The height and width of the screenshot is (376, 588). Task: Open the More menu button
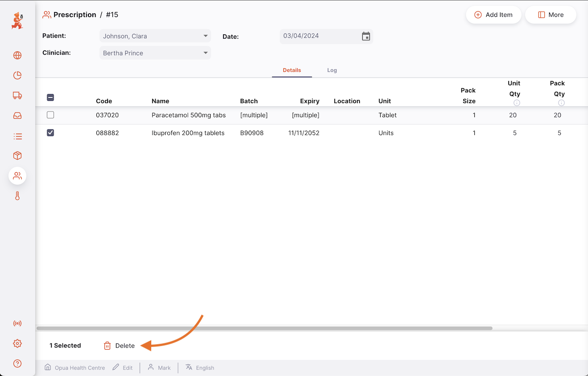(551, 15)
